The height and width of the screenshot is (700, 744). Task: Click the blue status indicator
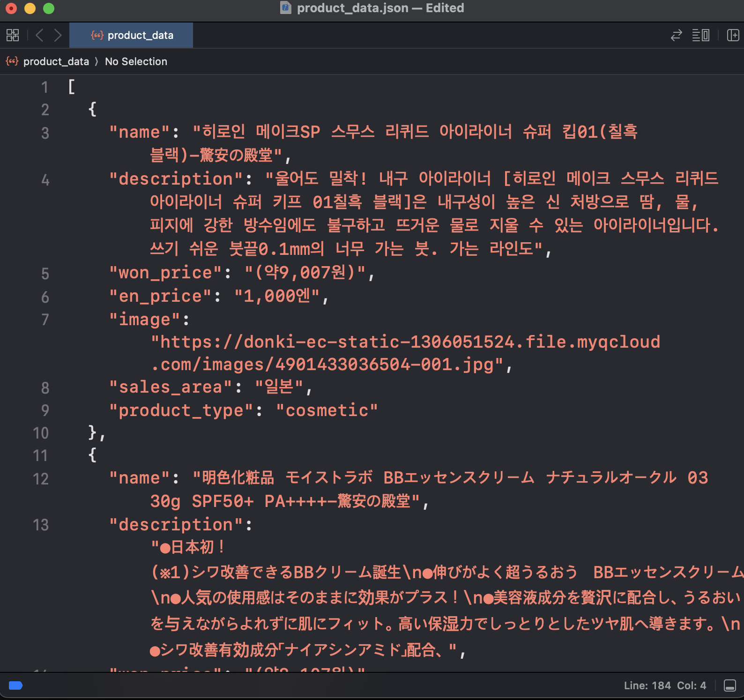pyautogui.click(x=16, y=685)
